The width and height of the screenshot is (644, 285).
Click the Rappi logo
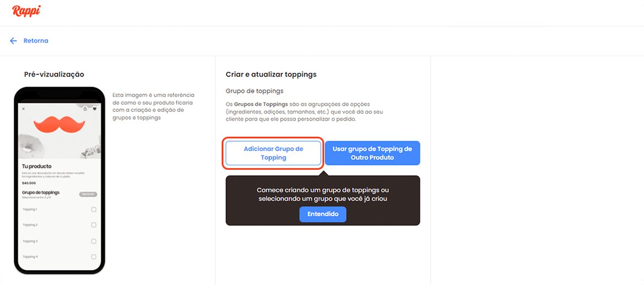tap(26, 11)
